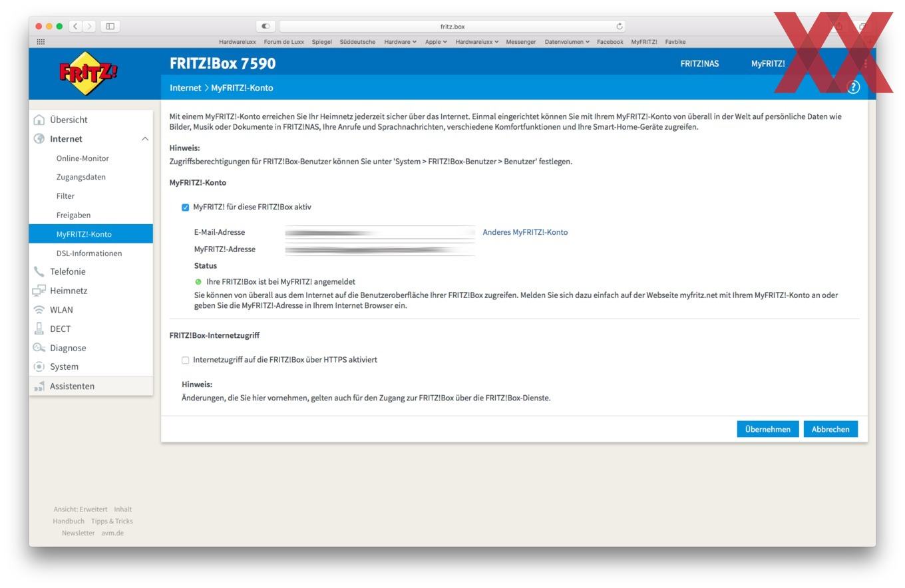Click the Heimnetz network icon

[39, 291]
